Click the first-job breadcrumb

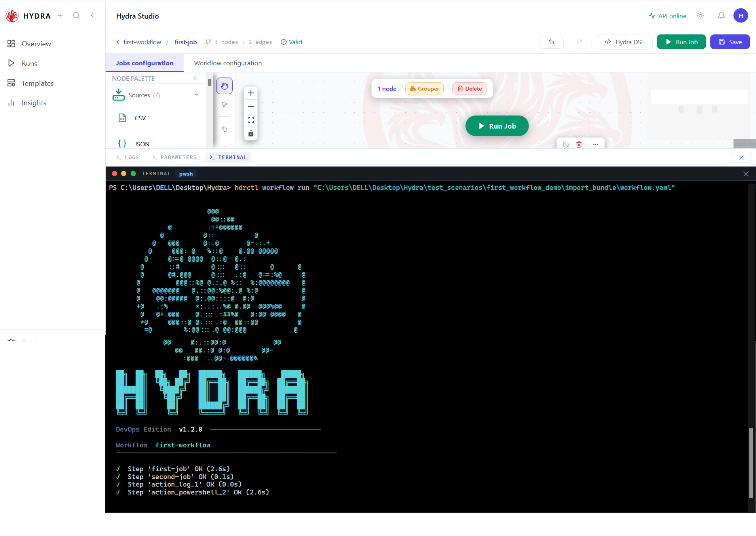click(x=186, y=42)
